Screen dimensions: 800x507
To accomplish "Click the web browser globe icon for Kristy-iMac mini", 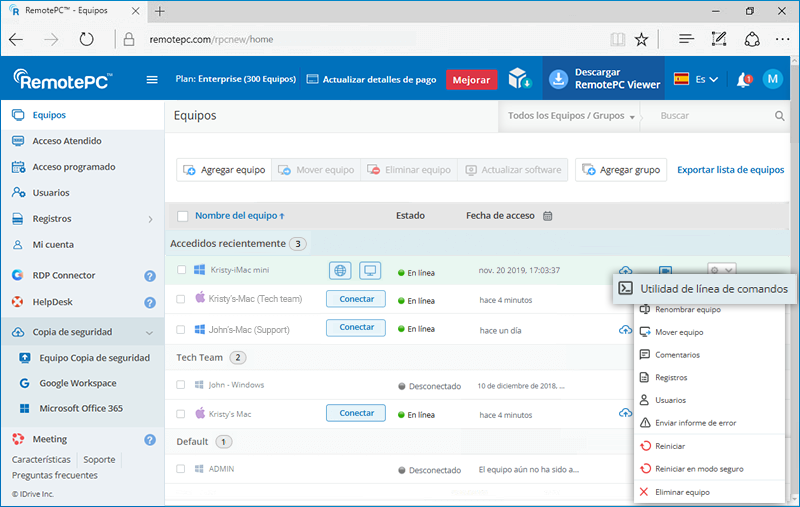I will (342, 270).
